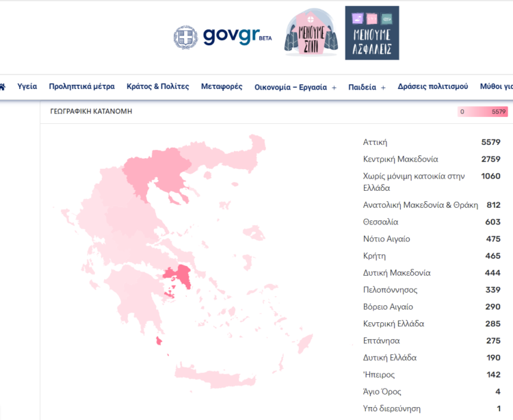
Task: Select the Κρήτη row in list
Action: tap(432, 256)
